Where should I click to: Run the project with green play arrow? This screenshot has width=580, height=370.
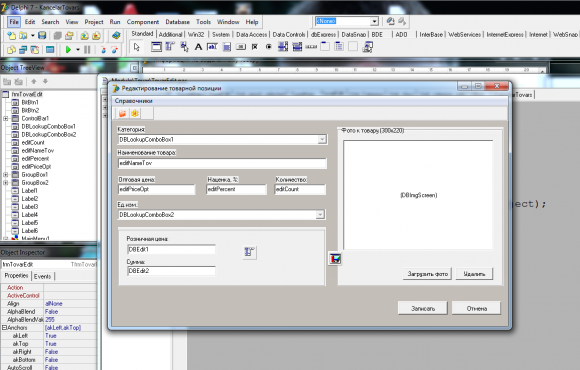coord(68,50)
